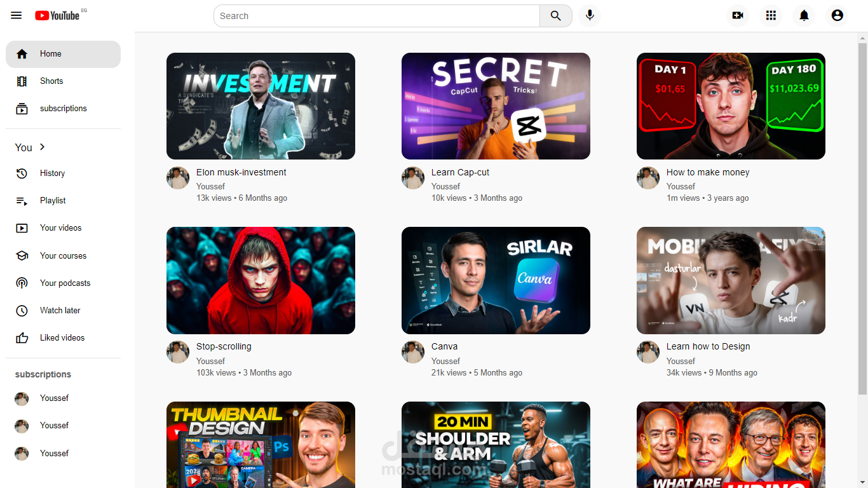
Task: Open the Learn Cap-cut video title
Action: coord(461,172)
